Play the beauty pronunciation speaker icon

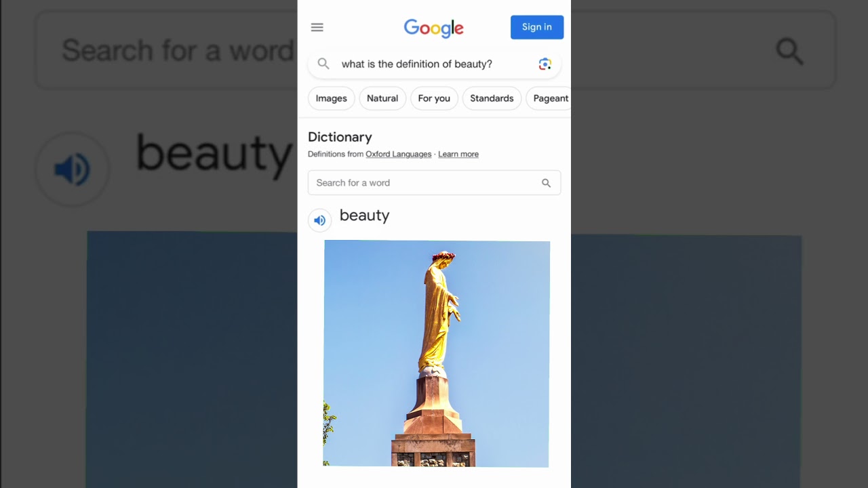[x=319, y=220]
